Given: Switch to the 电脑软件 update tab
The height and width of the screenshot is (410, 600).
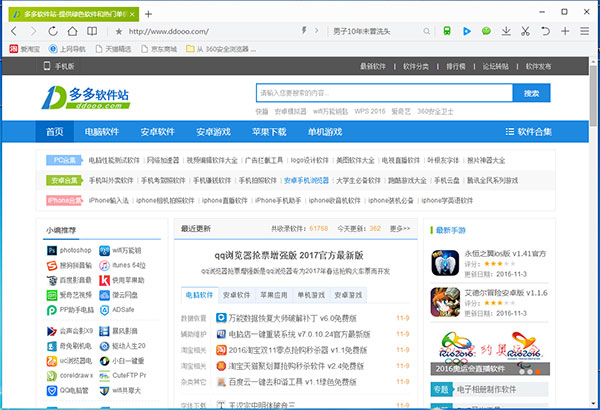Looking at the screenshot, I should pos(199,295).
